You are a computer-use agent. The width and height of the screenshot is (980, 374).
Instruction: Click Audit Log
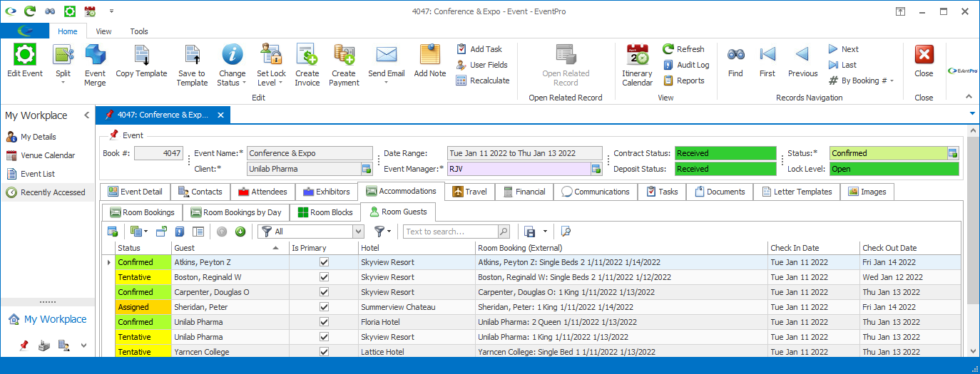pos(685,65)
